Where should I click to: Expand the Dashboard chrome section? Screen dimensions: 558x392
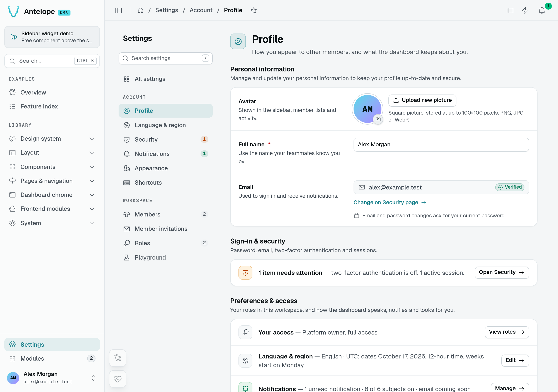point(52,195)
